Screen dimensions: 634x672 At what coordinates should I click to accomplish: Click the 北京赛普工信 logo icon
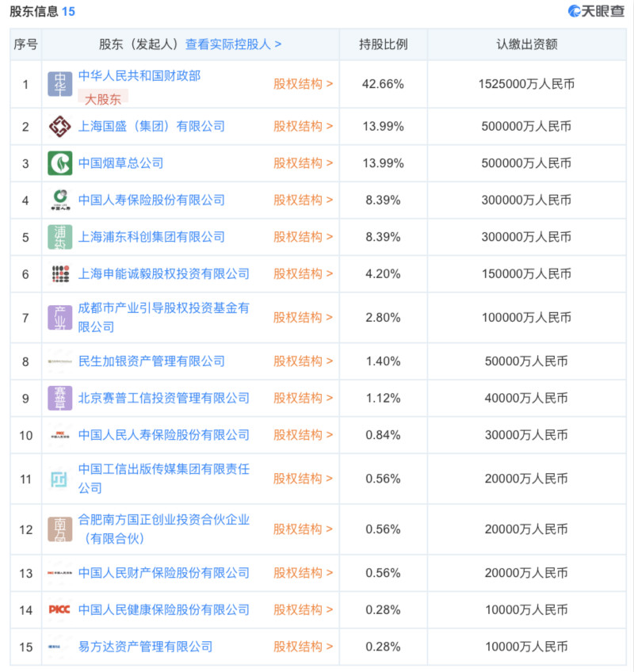click(x=59, y=398)
